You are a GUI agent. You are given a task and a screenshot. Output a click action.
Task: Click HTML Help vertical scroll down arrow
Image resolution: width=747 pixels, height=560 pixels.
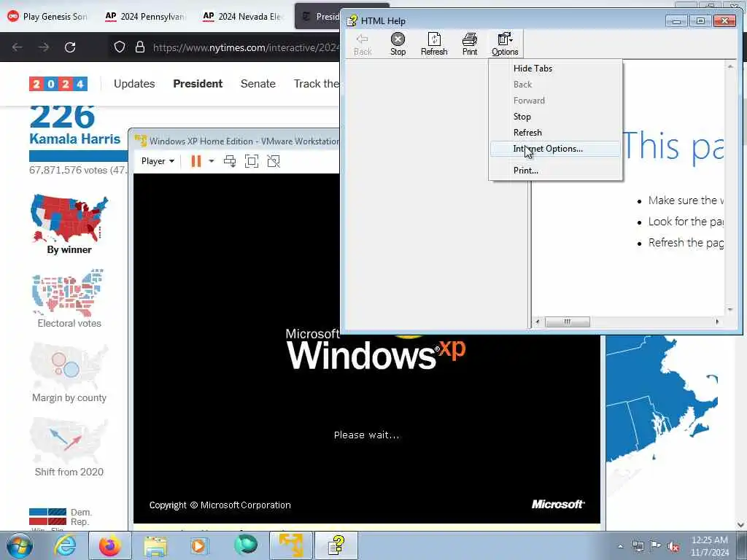click(730, 309)
